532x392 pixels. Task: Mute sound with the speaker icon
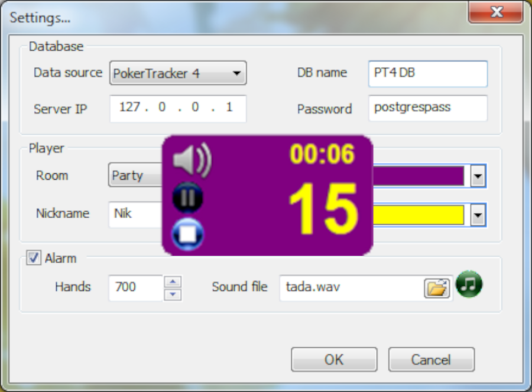pos(191,161)
